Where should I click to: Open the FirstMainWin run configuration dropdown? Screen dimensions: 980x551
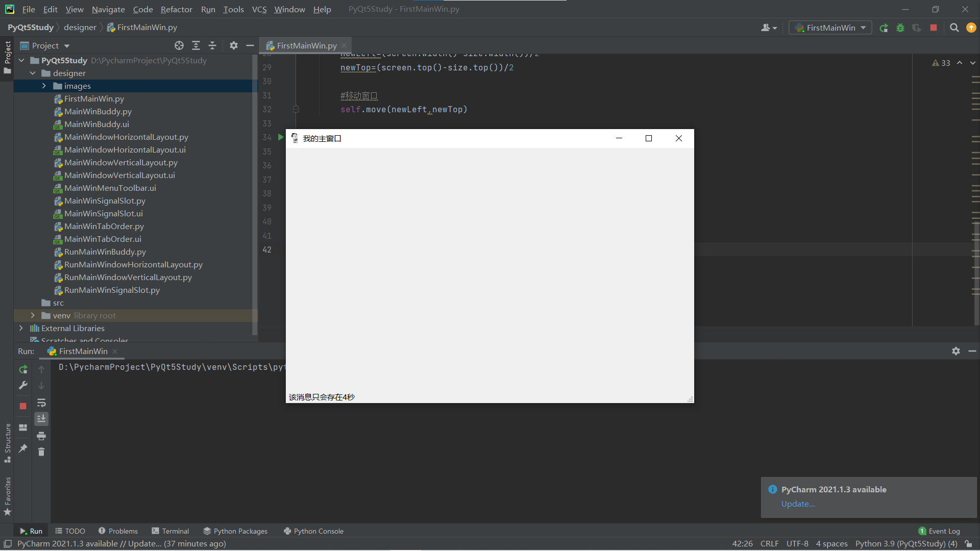830,28
